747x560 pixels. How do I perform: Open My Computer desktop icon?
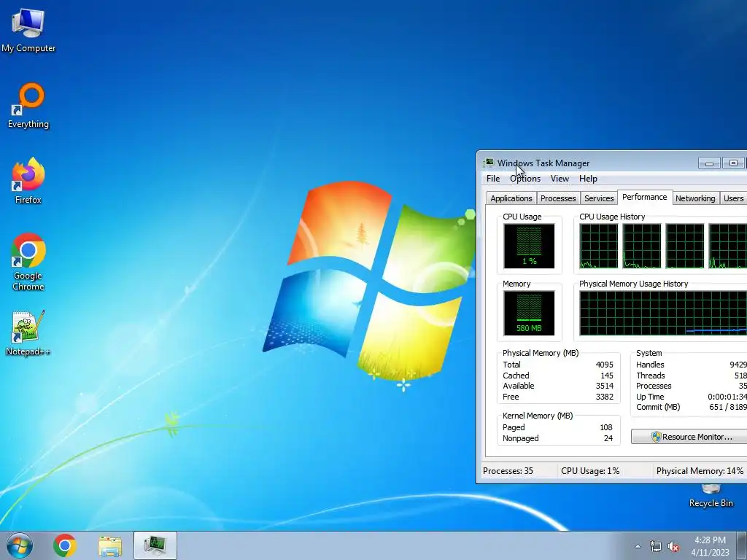(x=28, y=31)
